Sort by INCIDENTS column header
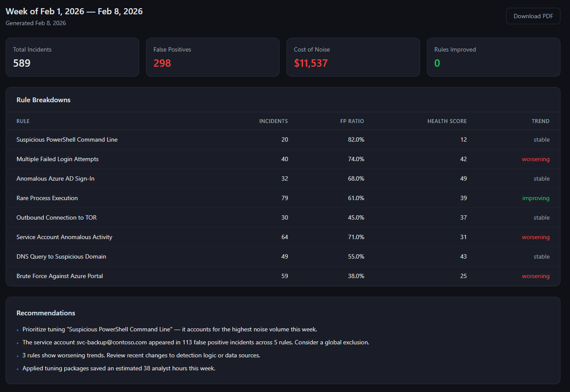570x392 pixels. tap(274, 121)
